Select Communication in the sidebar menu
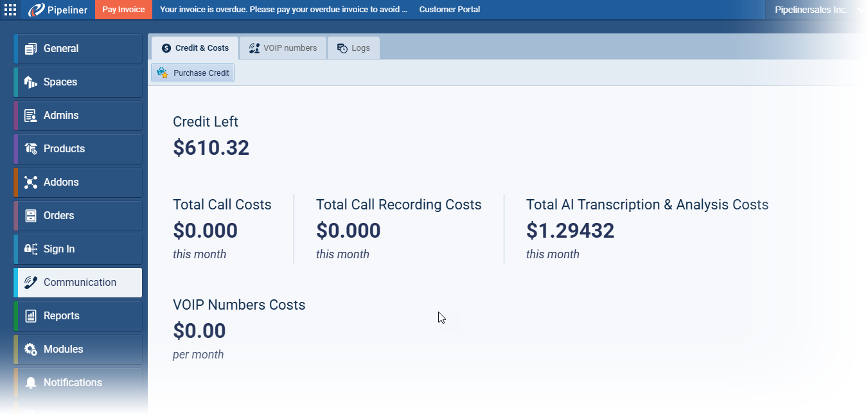The width and height of the screenshot is (868, 415). 78,283
